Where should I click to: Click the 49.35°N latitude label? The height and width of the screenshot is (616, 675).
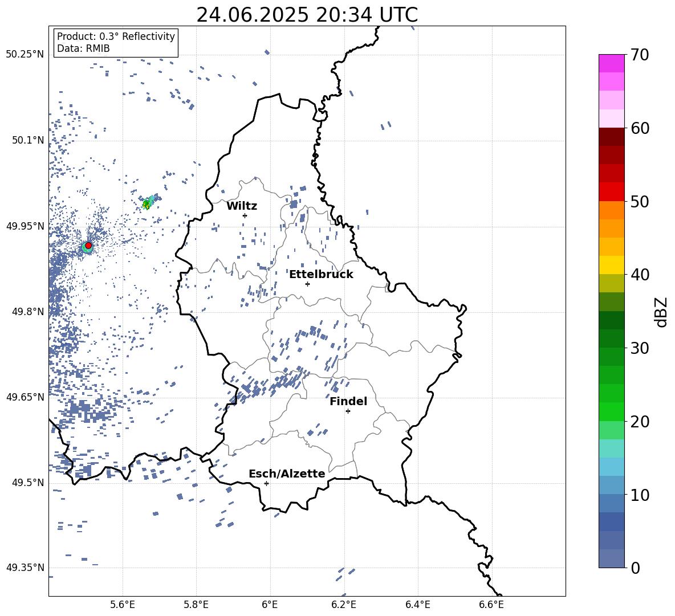click(25, 568)
